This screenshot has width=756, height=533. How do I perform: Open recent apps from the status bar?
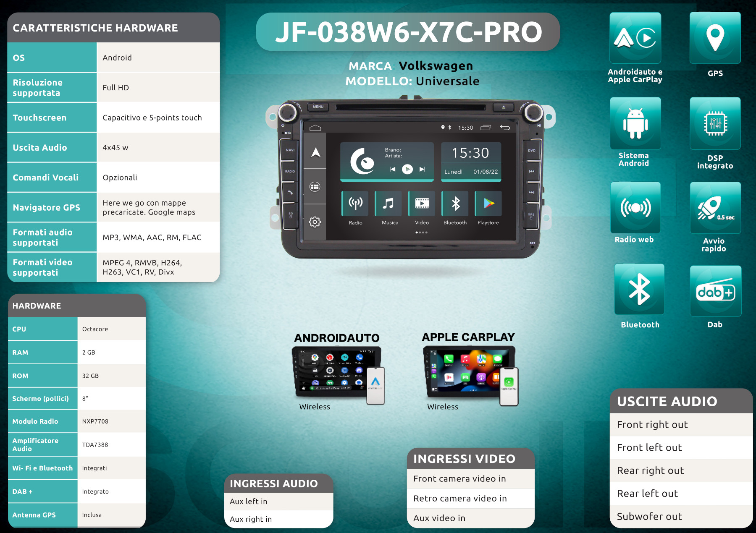486,128
